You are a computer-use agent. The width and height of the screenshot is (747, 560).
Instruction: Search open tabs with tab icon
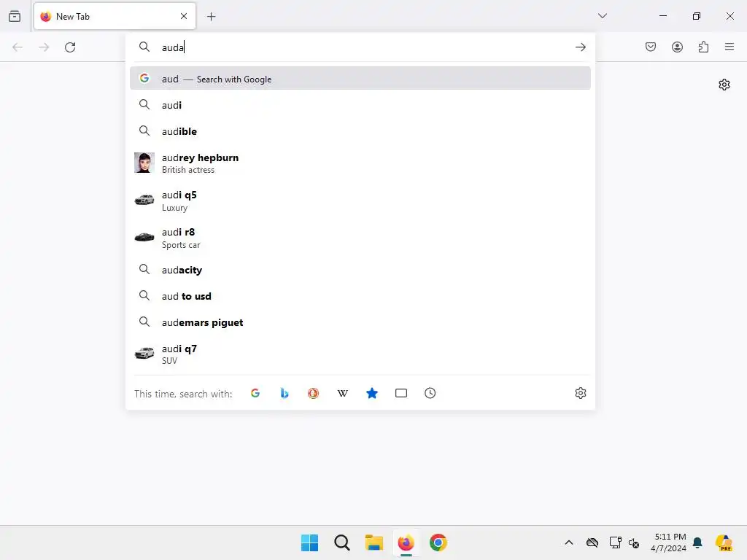tap(401, 393)
